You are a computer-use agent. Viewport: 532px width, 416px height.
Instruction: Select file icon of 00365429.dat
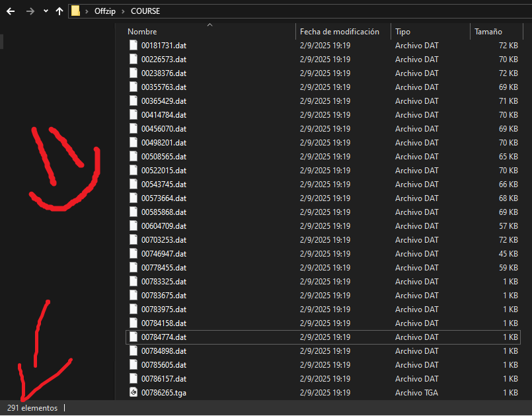click(x=133, y=101)
